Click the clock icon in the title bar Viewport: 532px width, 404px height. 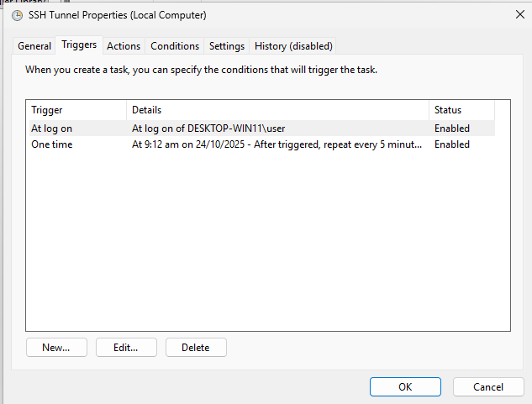tap(17, 15)
